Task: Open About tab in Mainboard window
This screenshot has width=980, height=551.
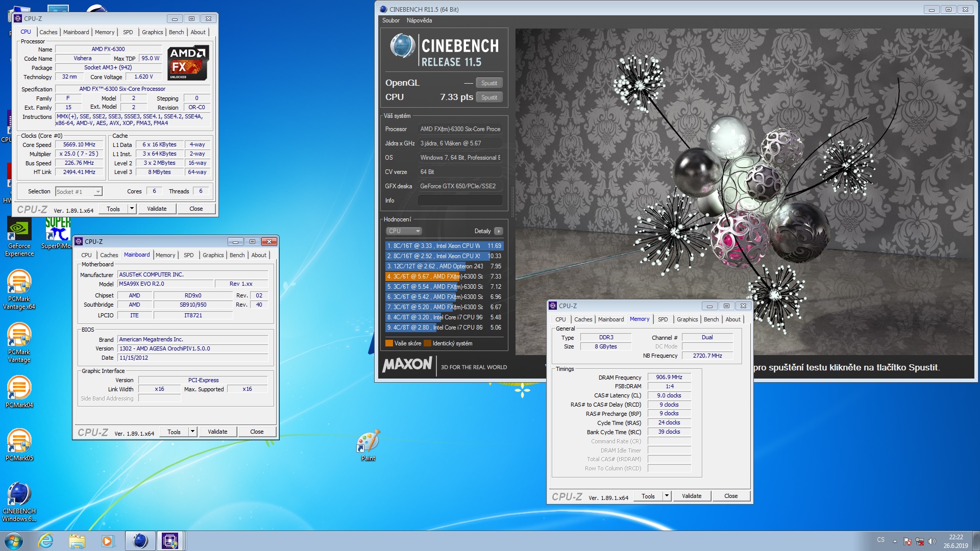Action: [x=259, y=255]
